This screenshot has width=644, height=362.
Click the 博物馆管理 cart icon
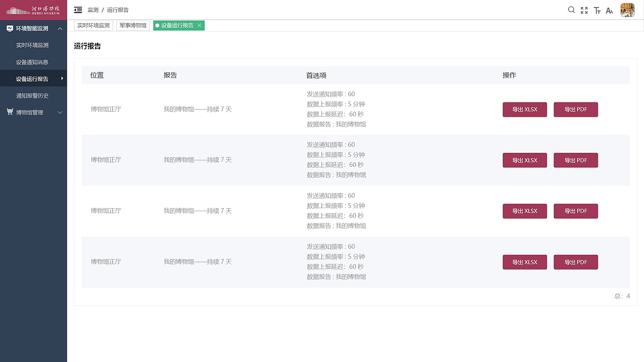click(10, 112)
